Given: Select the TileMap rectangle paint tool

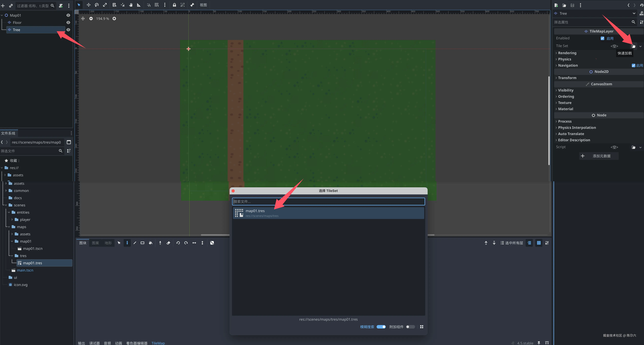Looking at the screenshot, I should tap(142, 243).
